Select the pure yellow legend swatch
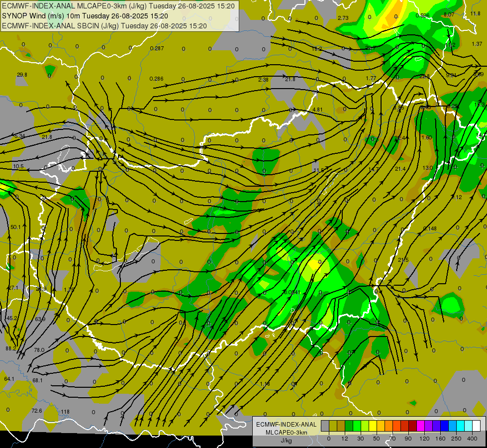The width and height of the screenshot is (487, 448). click(373, 426)
